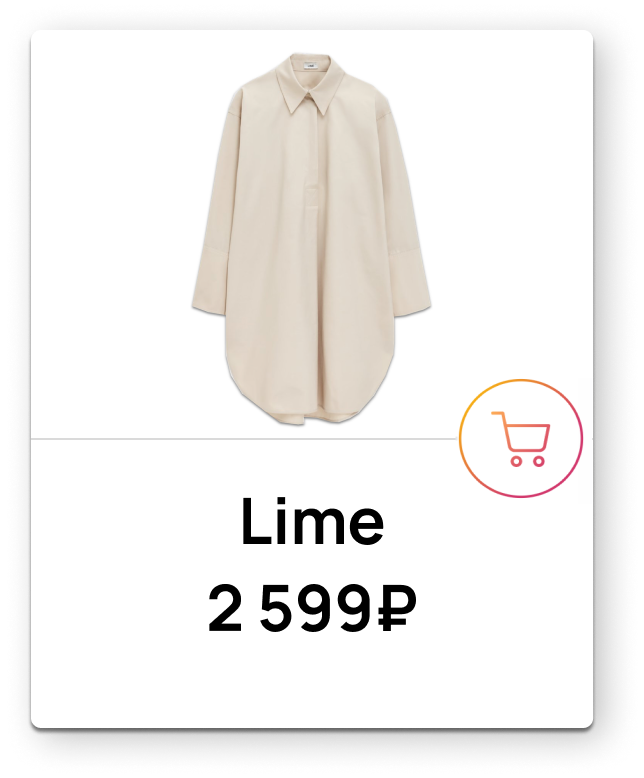The height and width of the screenshot is (778, 644).
Task: Click the shirt's pointed collar
Action: [311, 84]
